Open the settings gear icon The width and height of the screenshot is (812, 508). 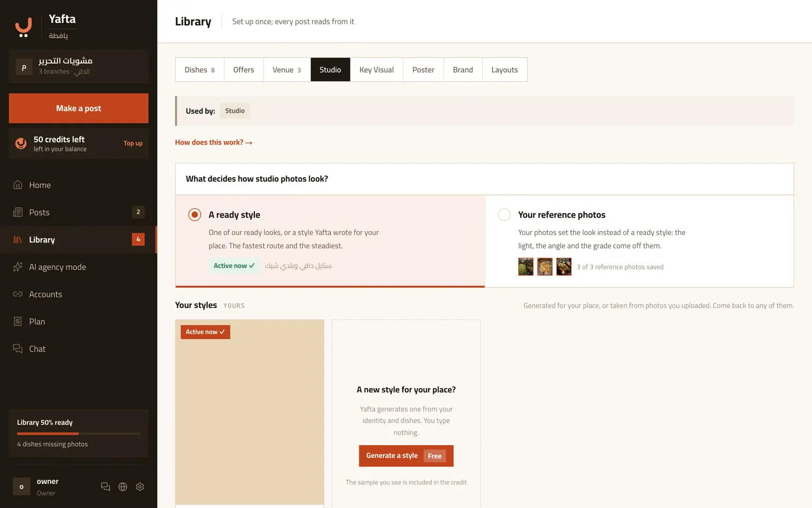[140, 486]
